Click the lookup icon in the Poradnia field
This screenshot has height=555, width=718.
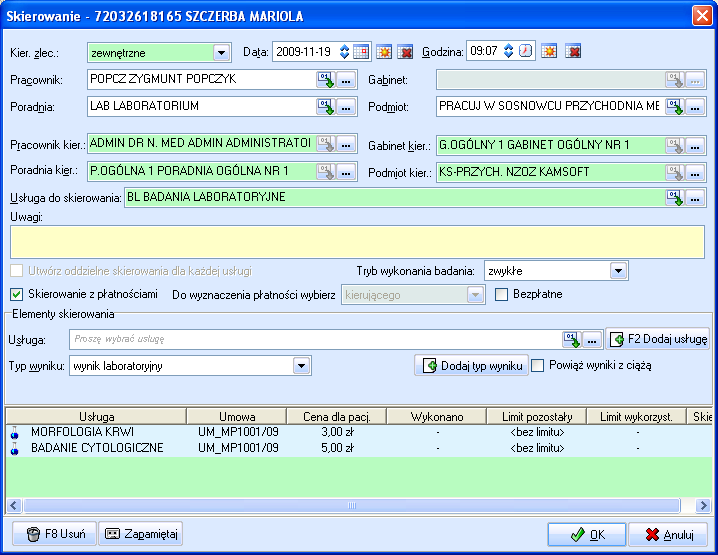(326, 107)
